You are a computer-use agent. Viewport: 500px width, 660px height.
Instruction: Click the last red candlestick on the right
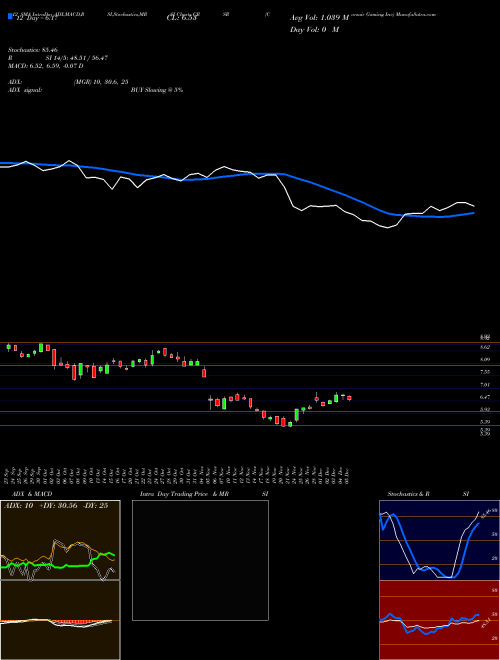pyautogui.click(x=349, y=398)
